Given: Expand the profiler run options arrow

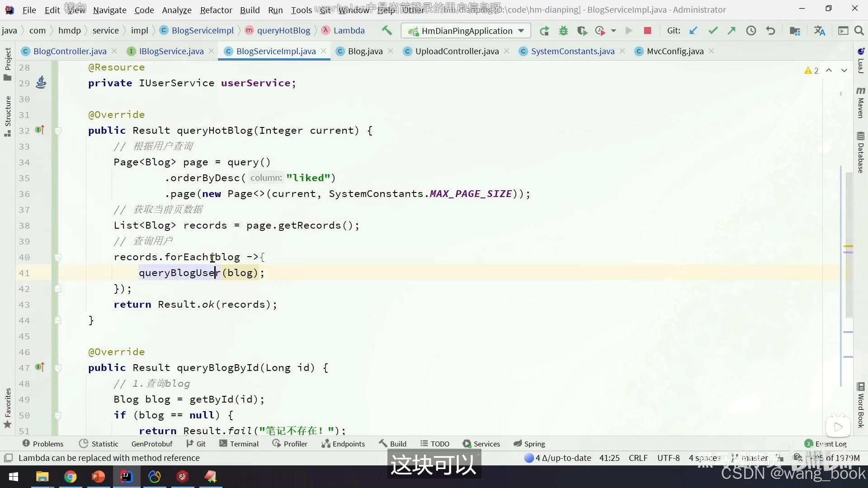Looking at the screenshot, I should (x=613, y=31).
